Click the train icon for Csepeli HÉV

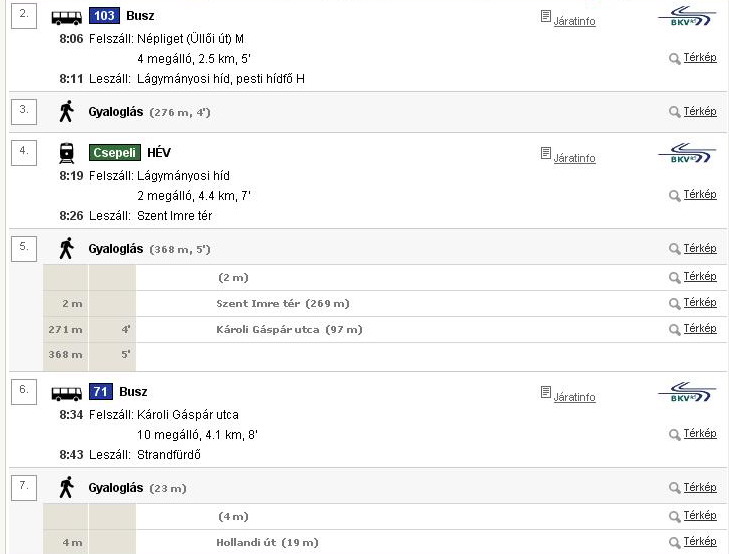[67, 153]
